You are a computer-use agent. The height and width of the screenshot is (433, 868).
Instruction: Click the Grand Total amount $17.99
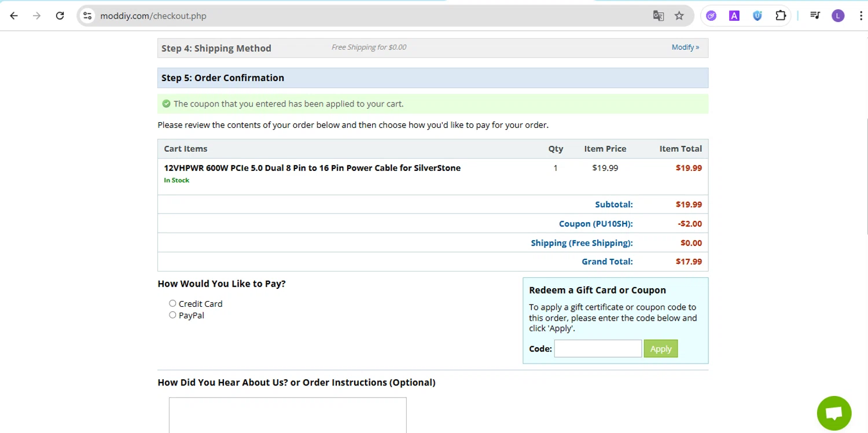click(x=689, y=262)
